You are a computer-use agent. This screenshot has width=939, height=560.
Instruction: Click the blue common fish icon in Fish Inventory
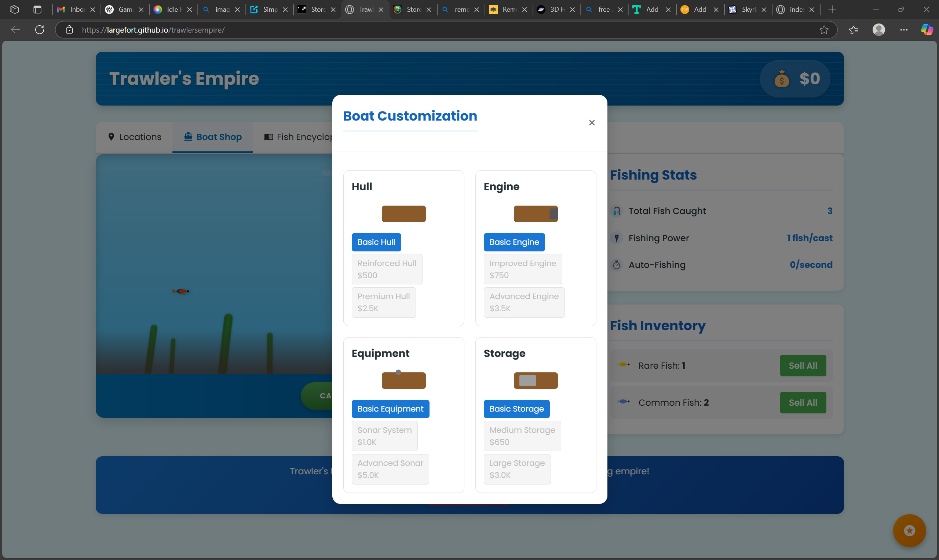click(623, 402)
